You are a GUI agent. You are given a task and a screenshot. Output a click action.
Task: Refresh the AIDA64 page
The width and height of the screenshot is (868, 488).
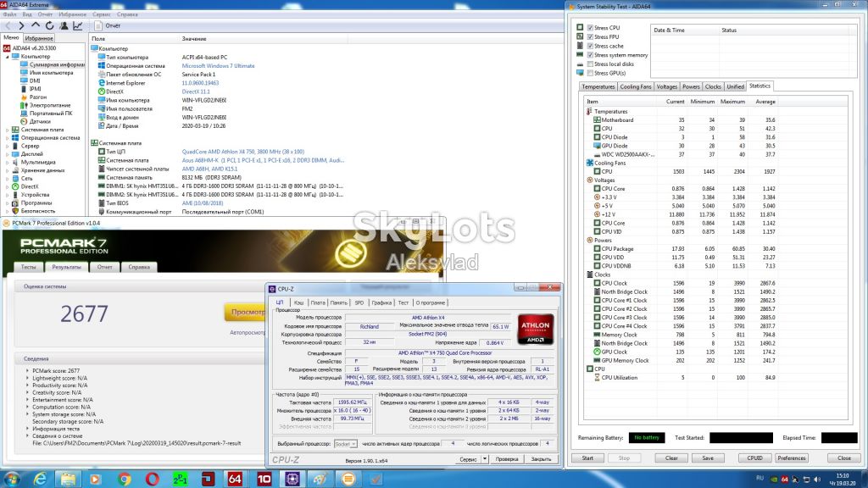[49, 25]
